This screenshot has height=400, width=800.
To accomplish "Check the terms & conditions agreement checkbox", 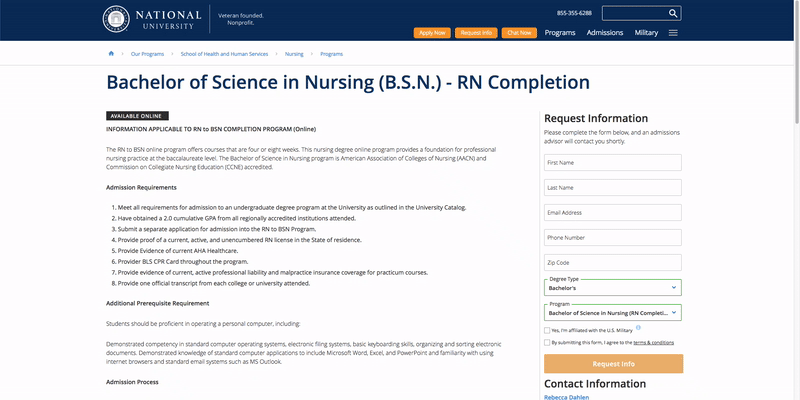I will pos(547,343).
